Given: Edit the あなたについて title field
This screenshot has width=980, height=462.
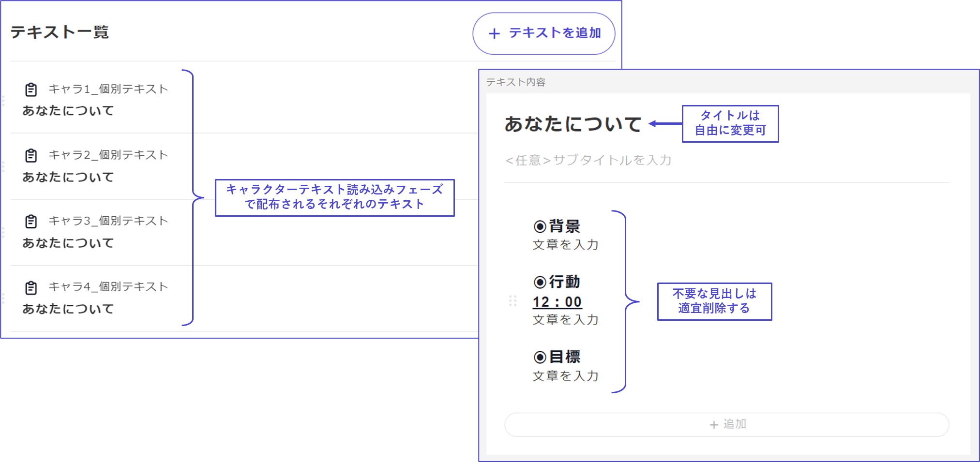Looking at the screenshot, I should click(x=573, y=124).
